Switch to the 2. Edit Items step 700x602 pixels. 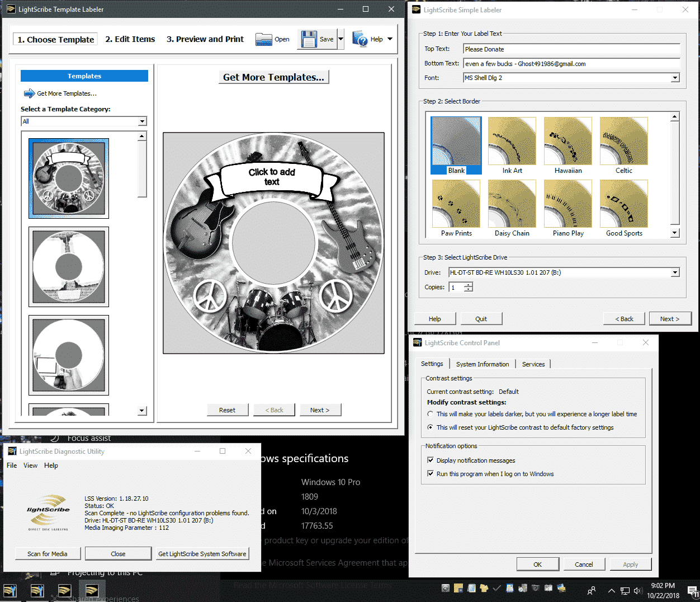[x=130, y=39]
